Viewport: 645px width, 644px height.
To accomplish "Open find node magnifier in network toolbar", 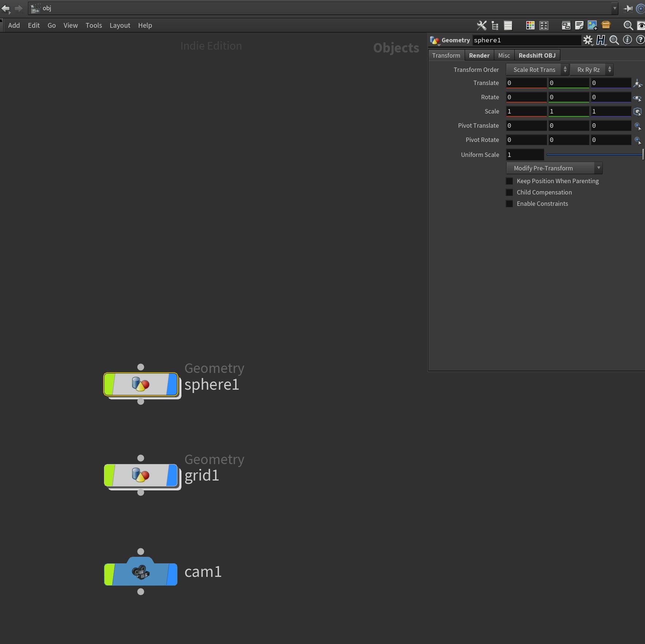I will (628, 25).
